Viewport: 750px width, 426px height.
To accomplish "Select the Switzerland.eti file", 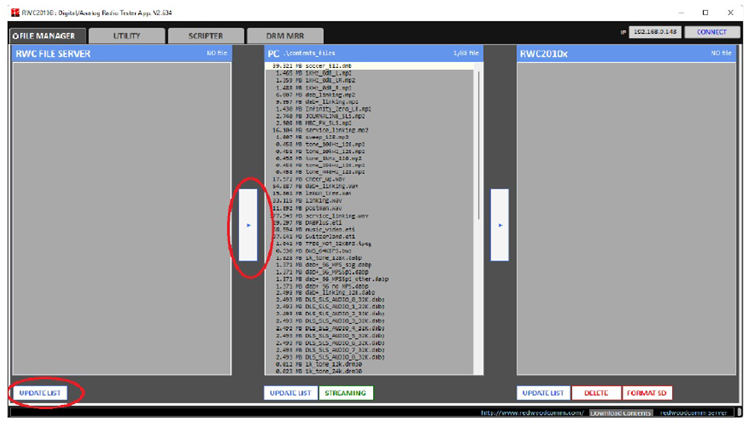I will [369, 237].
